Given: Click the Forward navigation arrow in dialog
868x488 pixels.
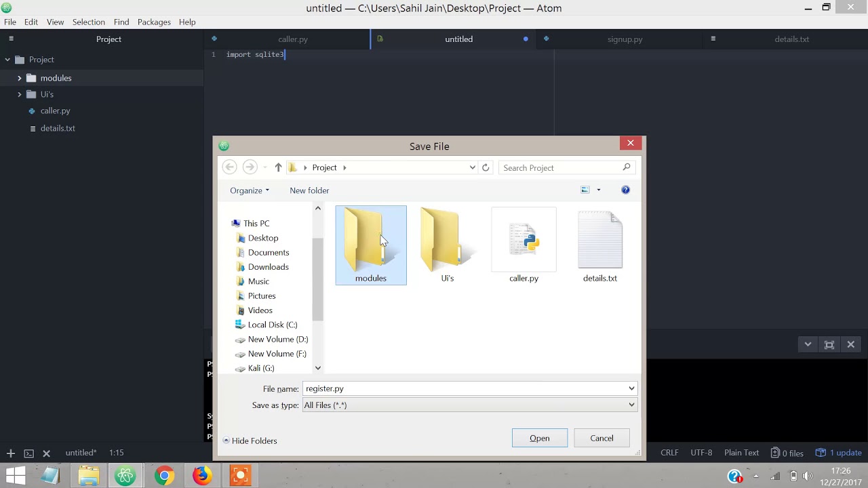Looking at the screenshot, I should (250, 167).
